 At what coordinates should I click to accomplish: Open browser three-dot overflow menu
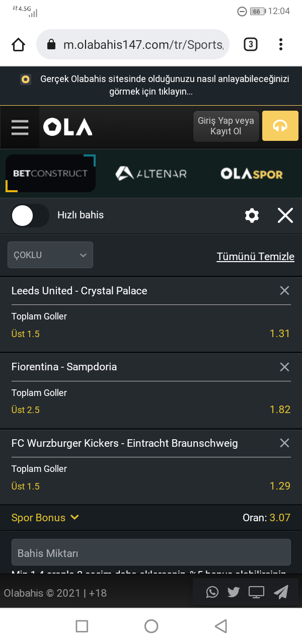tap(281, 45)
